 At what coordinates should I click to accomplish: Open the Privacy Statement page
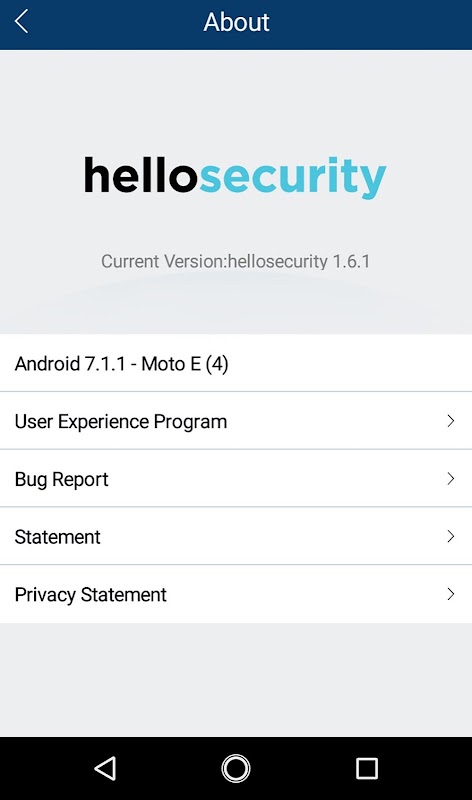236,594
